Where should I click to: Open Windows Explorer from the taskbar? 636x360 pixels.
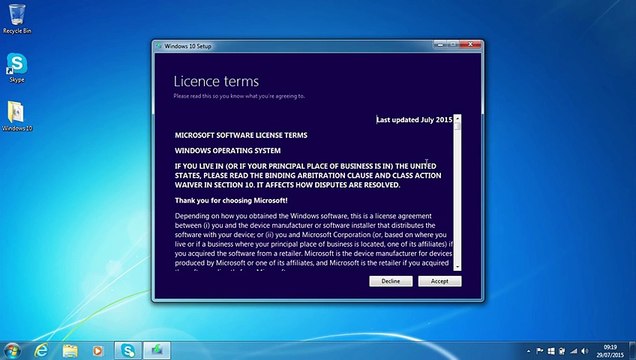pyautogui.click(x=70, y=350)
